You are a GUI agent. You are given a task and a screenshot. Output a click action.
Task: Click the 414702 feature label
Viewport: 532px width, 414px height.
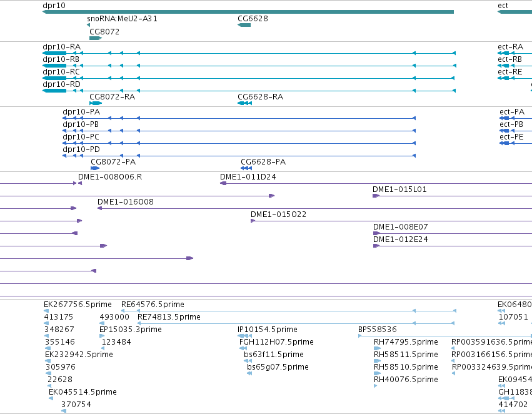(x=513, y=405)
